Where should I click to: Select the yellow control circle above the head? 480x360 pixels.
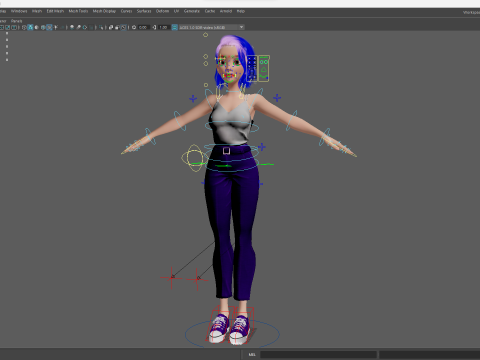pos(205,35)
